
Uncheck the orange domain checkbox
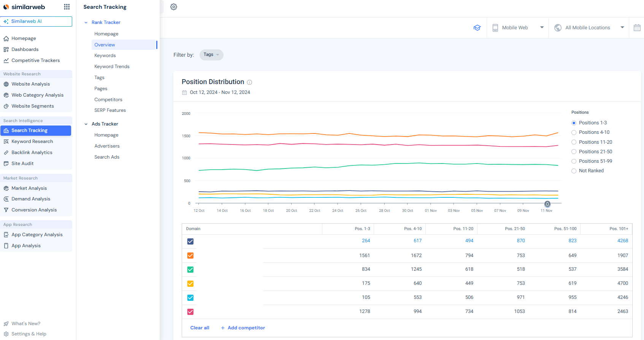point(190,256)
